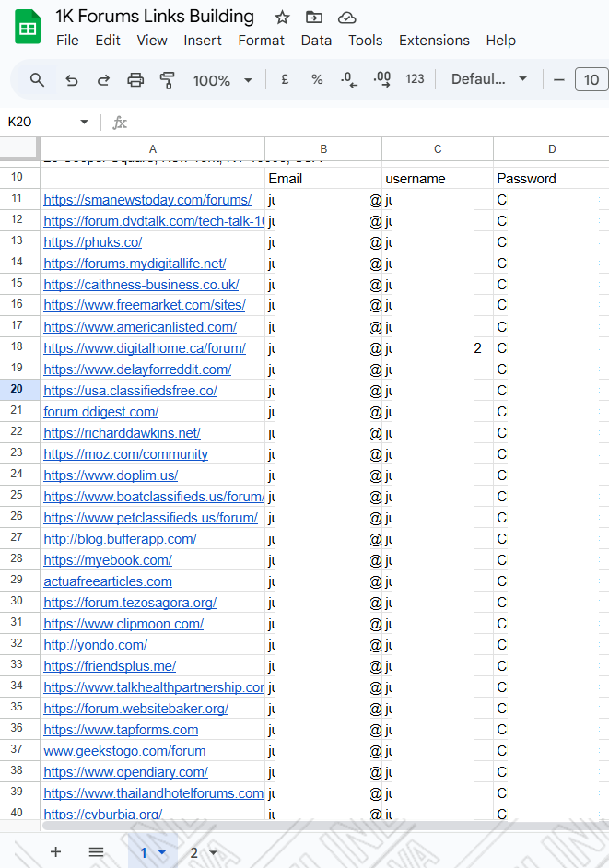Format selected cells as percent

click(317, 79)
